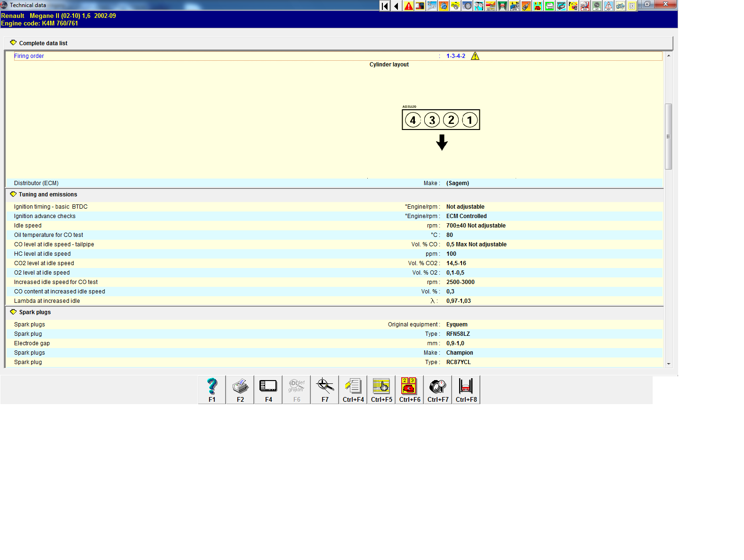Select the O2 level at idle speed row
Screen dimensions: 744x560
click(x=334, y=273)
